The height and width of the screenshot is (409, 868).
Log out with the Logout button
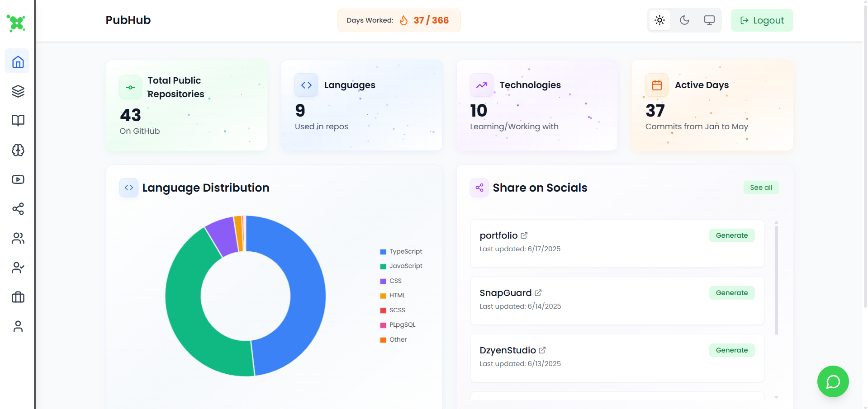point(762,20)
